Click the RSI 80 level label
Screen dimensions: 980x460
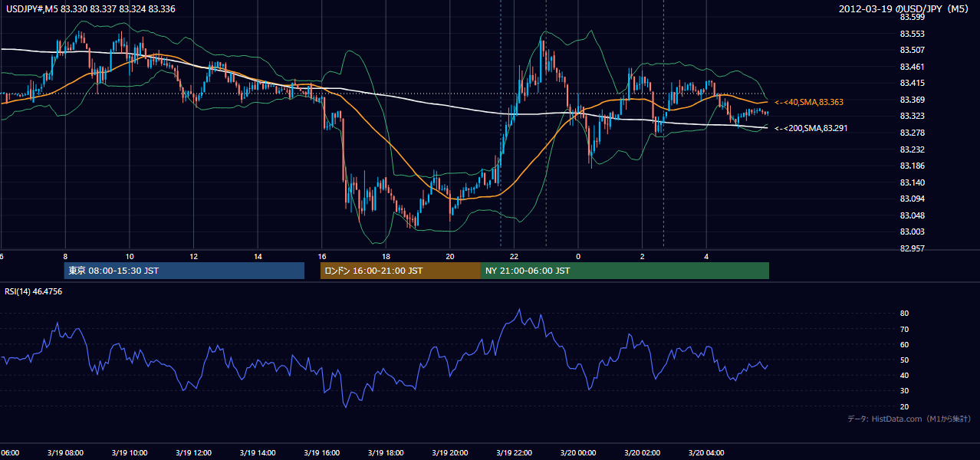904,314
